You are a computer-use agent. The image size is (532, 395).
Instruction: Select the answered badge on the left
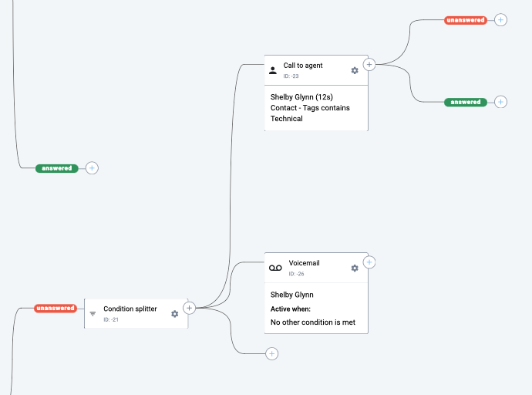click(x=57, y=168)
